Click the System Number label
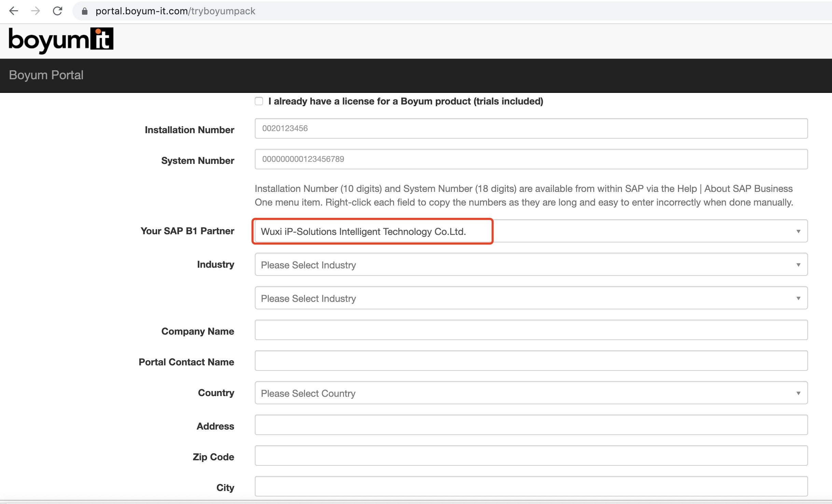The width and height of the screenshot is (832, 504). click(x=198, y=160)
